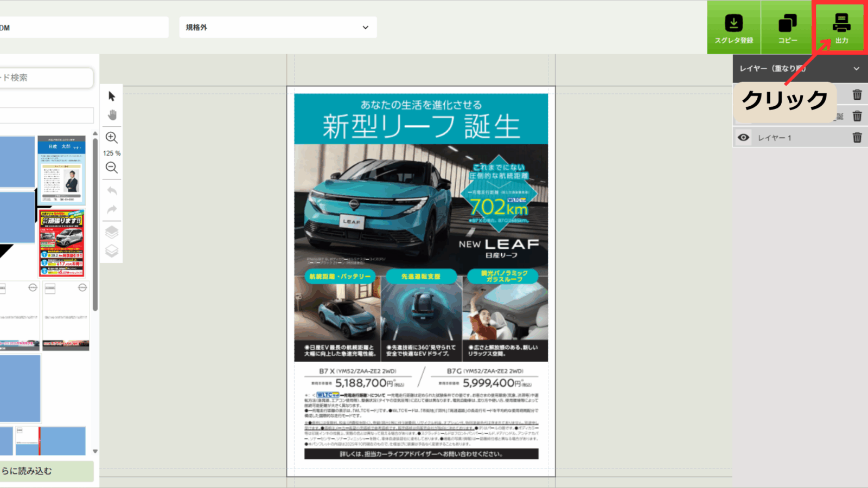The image size is (868, 488).
Task: Open the 規格外 size dropdown
Action: click(278, 27)
